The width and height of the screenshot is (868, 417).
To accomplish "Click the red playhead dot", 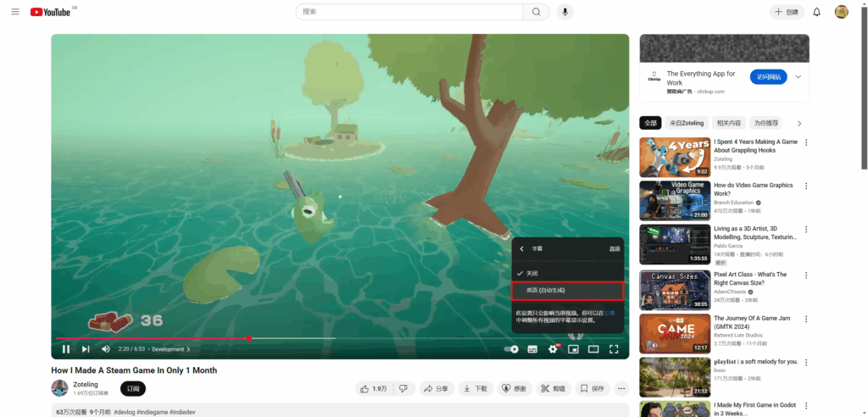I will pos(249,338).
